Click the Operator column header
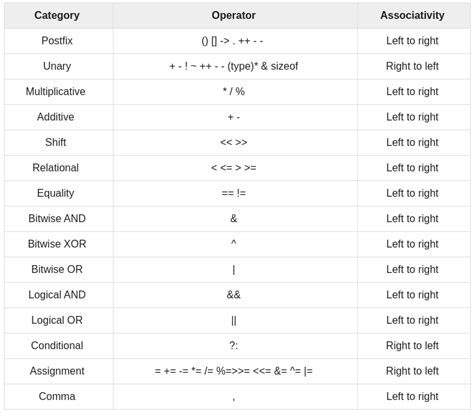Screen dimensions: 474x413 234,15
